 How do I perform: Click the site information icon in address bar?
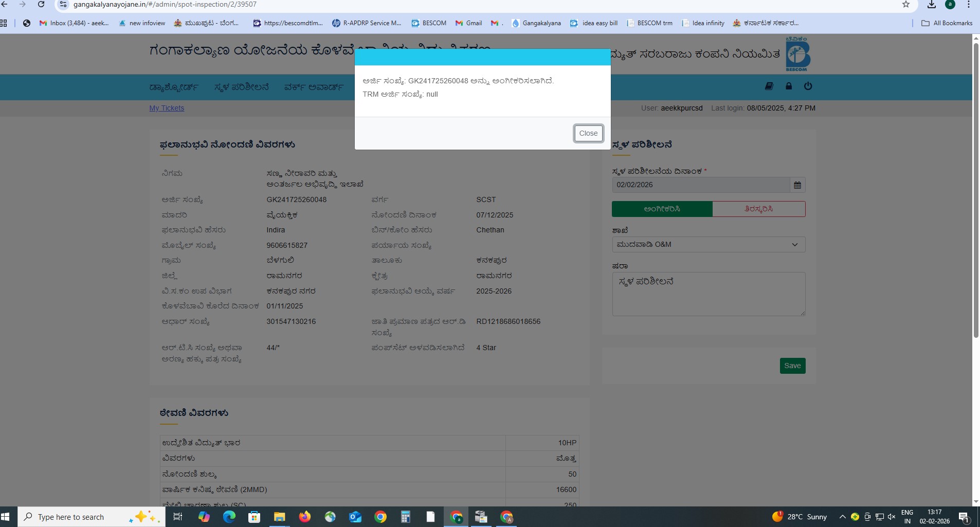(63, 5)
